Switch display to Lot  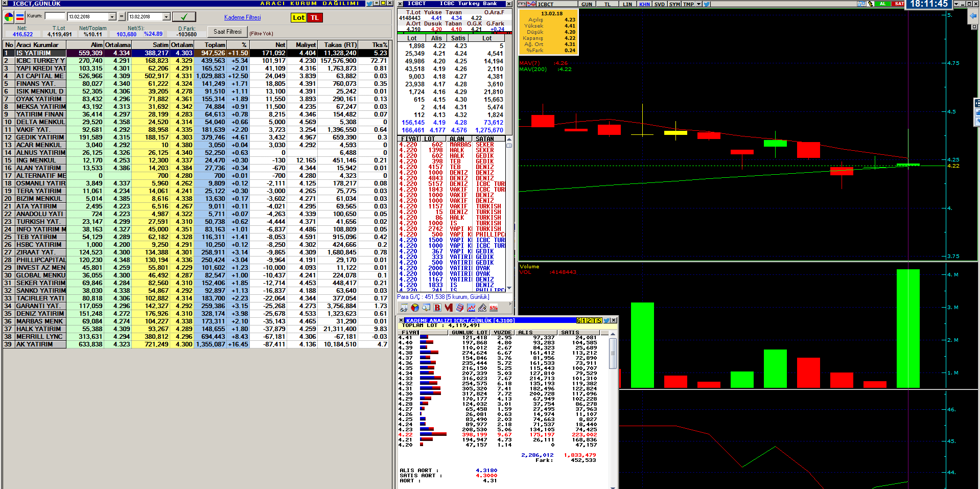[298, 17]
